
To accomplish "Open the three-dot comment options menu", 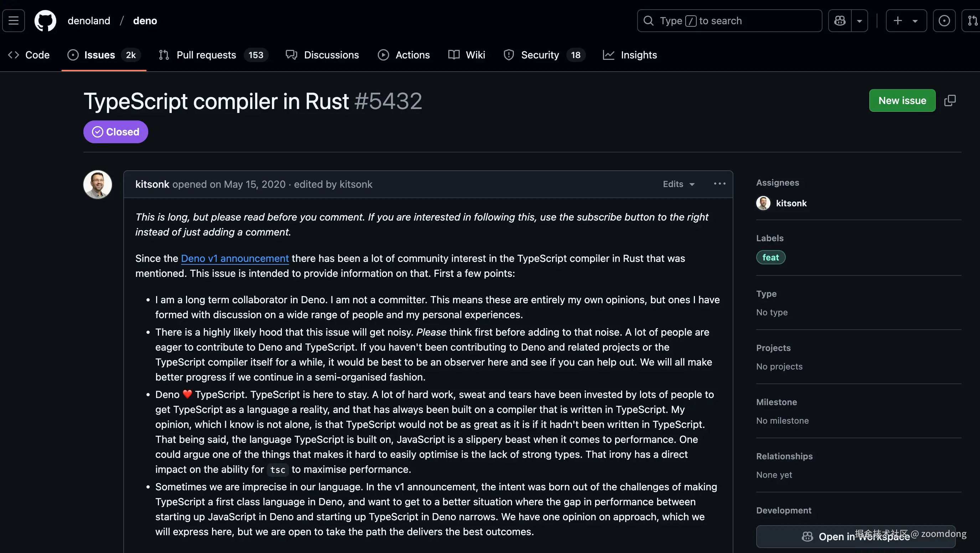I will point(719,184).
